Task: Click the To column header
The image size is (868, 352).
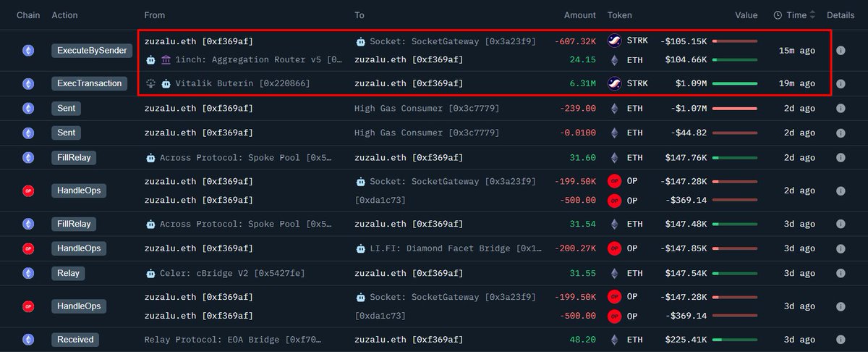Action: click(359, 14)
